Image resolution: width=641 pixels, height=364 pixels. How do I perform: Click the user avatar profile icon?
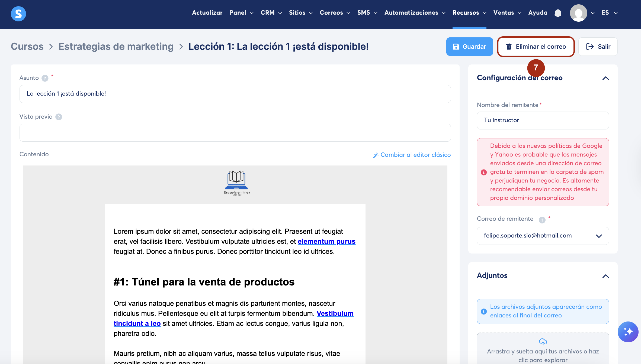(x=578, y=13)
